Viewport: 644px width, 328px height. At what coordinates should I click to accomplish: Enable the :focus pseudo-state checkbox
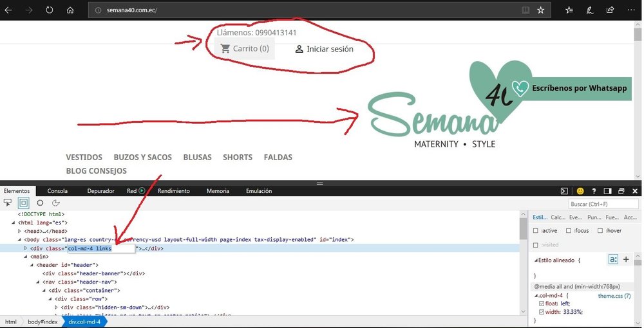pos(569,231)
